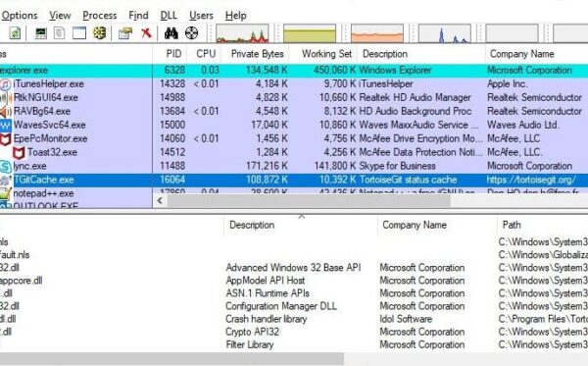The width and height of the screenshot is (588, 366).
Task: Click the yellow commit history graph
Action: click(310, 33)
